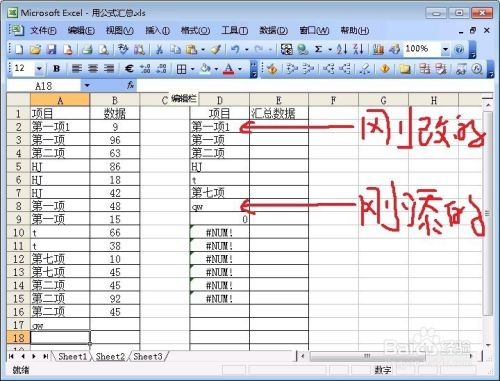Open Print Preview from the toolbar

pyautogui.click(x=104, y=50)
